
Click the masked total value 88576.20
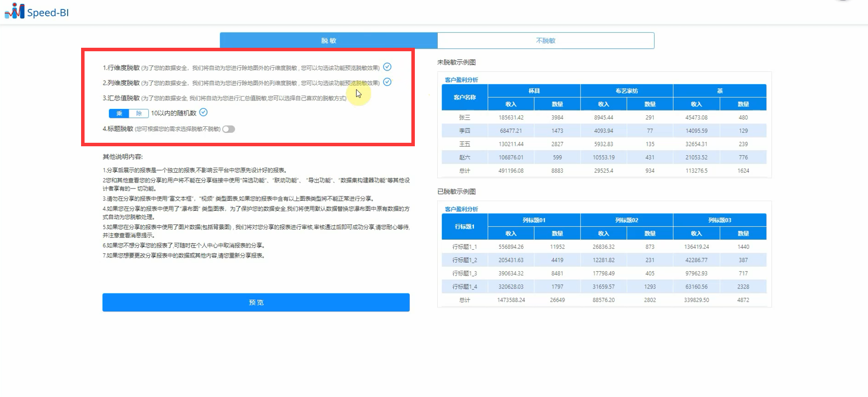[603, 300]
